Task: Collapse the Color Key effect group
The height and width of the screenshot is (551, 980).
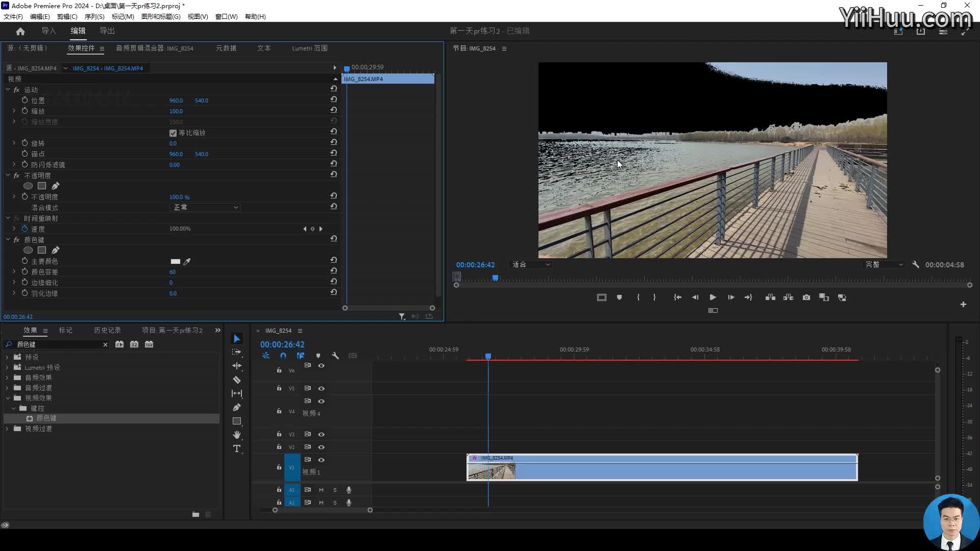Action: tap(8, 239)
